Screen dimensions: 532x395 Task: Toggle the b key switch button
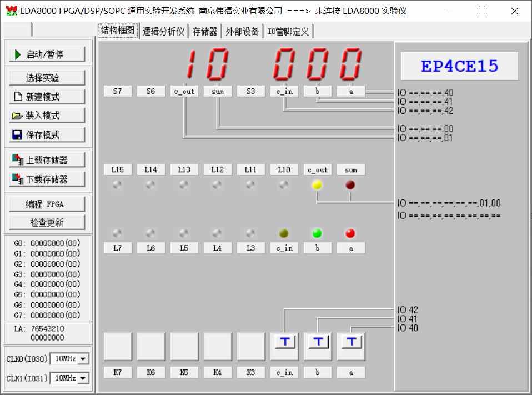[x=318, y=342]
